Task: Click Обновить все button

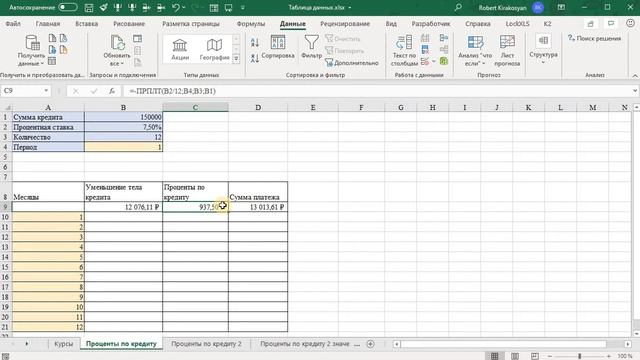Action: click(117, 51)
